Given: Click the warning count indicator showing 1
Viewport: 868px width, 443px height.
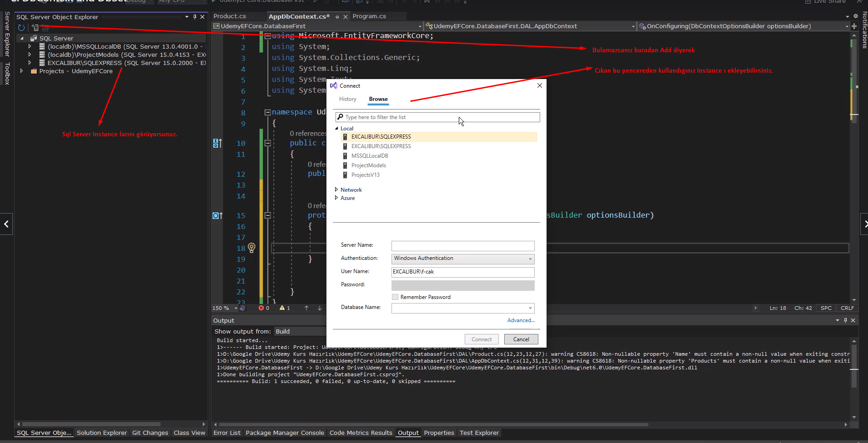Looking at the screenshot, I should [x=283, y=308].
